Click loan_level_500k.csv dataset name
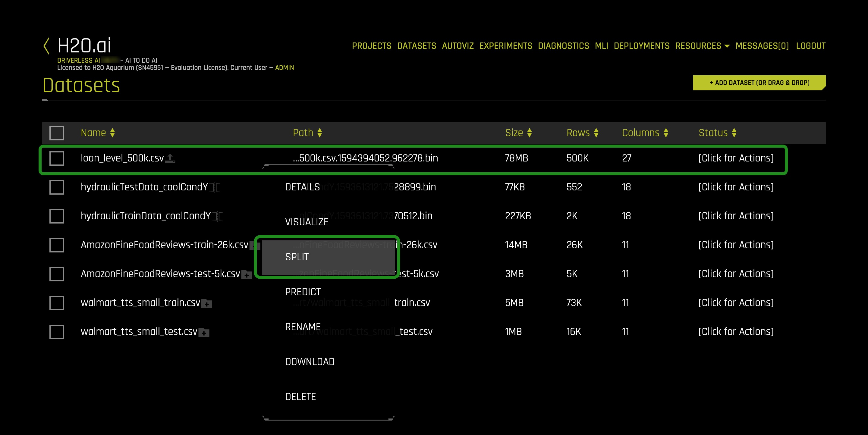 (122, 158)
